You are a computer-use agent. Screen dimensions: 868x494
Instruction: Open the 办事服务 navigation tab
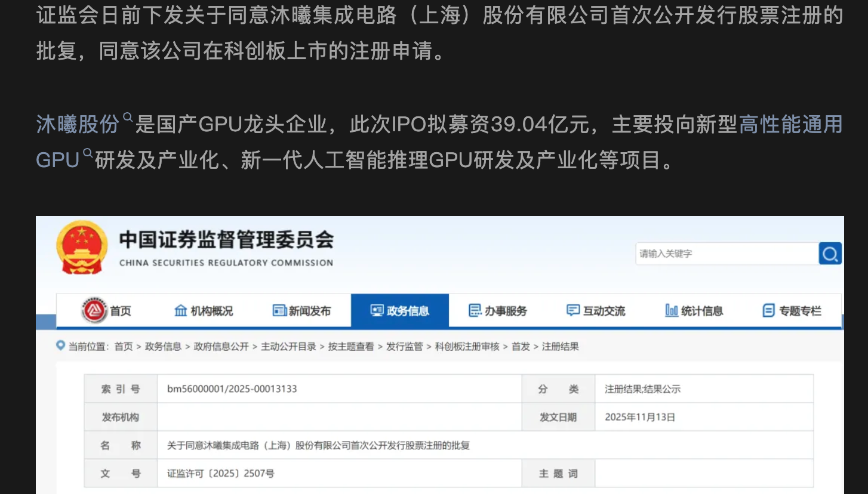pos(498,311)
